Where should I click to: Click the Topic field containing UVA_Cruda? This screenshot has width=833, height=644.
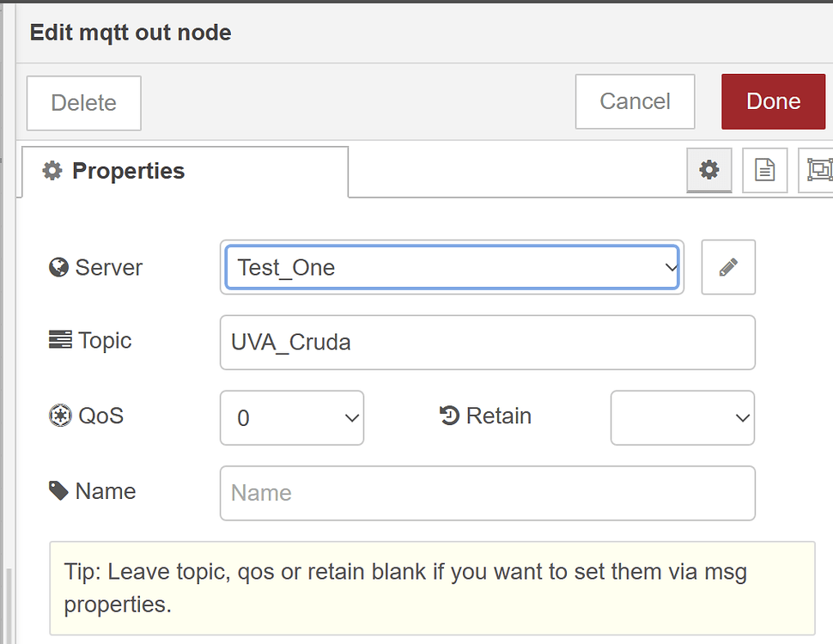(487, 342)
